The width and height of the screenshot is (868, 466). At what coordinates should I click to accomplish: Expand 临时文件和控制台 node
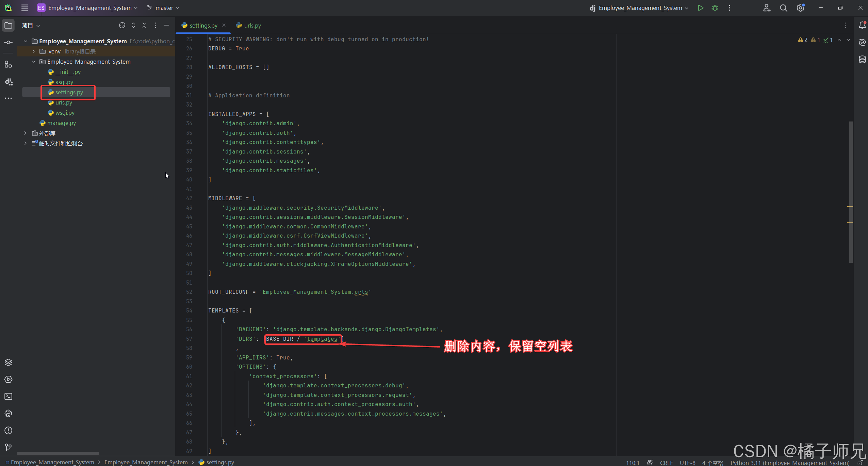[26, 143]
